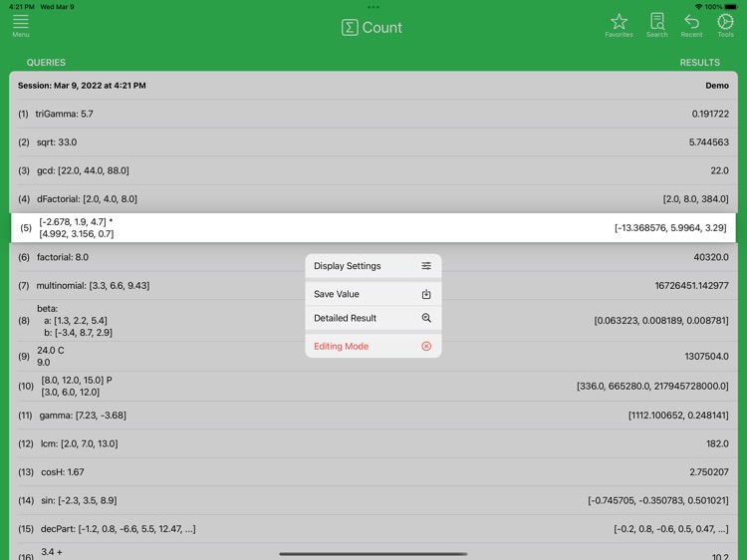Select the beta query with a and b
The height and width of the screenshot is (560, 747).
tap(373, 320)
